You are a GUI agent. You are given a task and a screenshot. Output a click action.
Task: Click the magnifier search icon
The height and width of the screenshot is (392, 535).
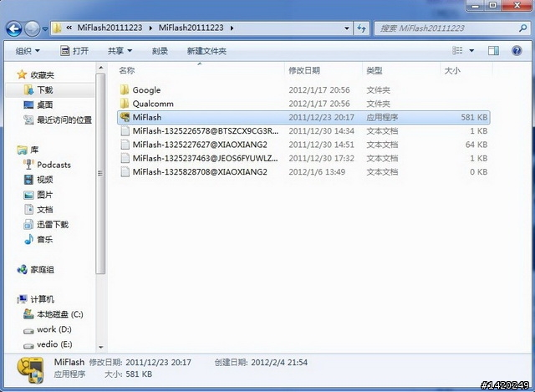click(522, 28)
